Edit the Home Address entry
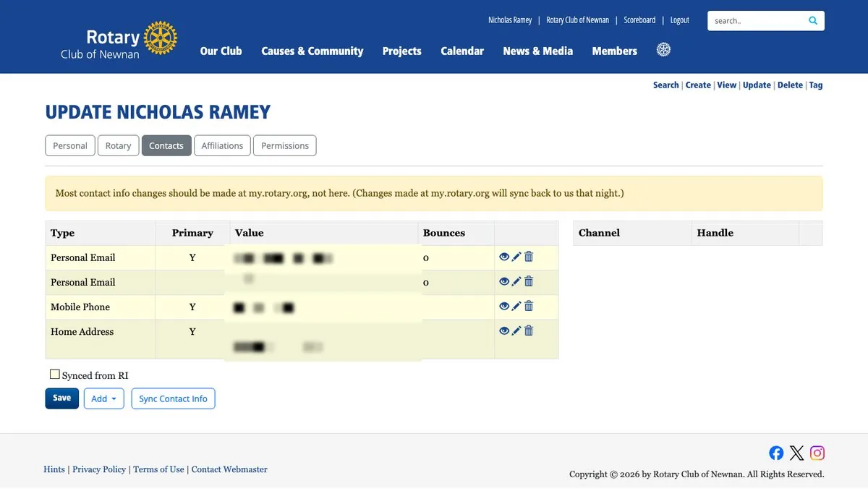Viewport: 868px width, 491px height. [516, 330]
